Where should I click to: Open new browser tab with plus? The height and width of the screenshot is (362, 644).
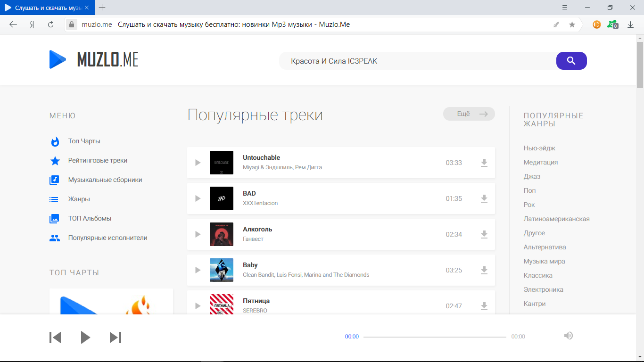click(x=102, y=8)
